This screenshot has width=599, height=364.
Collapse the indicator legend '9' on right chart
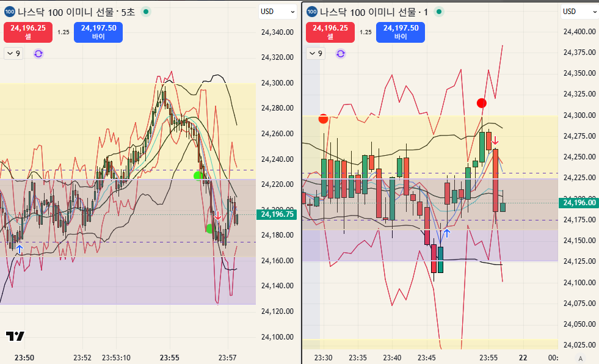pos(316,54)
